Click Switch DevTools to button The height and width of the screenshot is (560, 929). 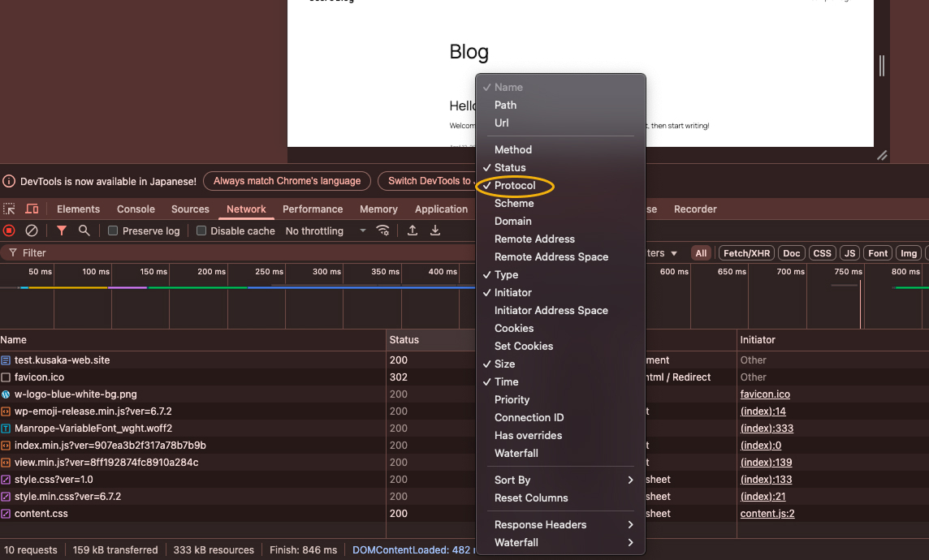426,181
